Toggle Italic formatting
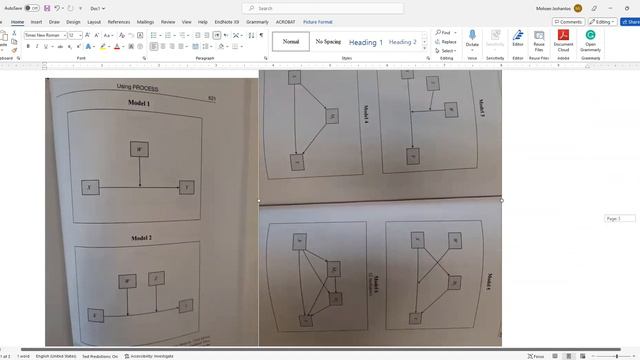Screen dimensions: 640x360 click(x=37, y=47)
